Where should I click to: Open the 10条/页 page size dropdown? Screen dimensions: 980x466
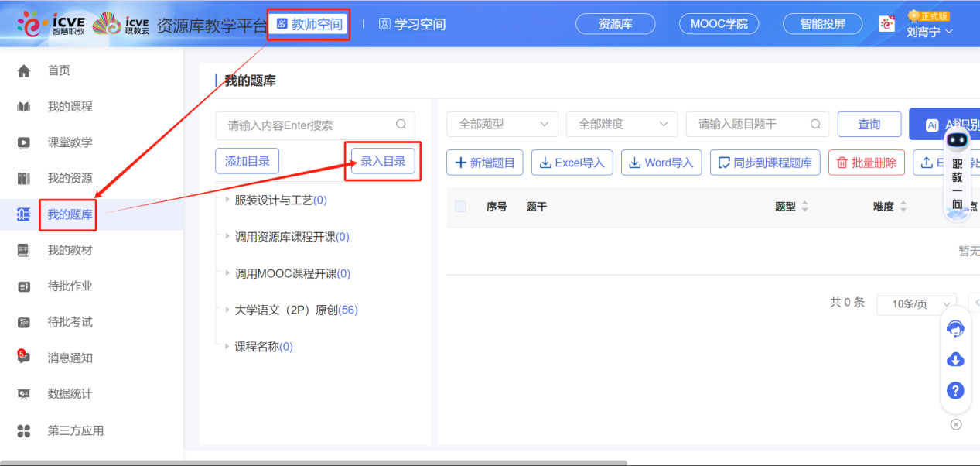[x=917, y=303]
